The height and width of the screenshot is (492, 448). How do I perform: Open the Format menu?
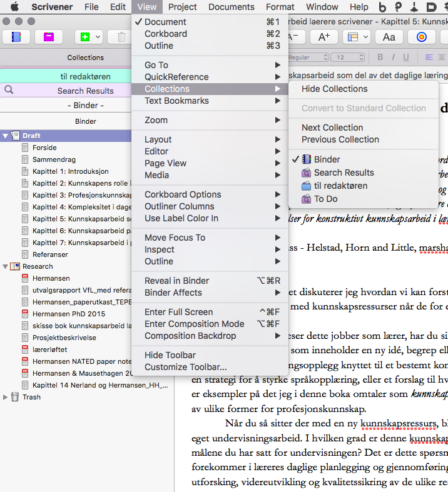click(x=280, y=7)
